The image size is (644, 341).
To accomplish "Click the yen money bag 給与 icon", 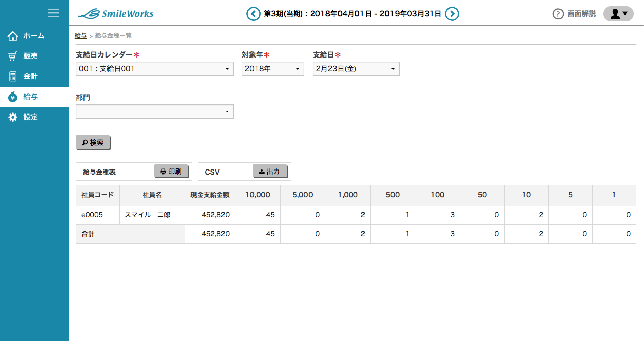I will click(x=13, y=97).
